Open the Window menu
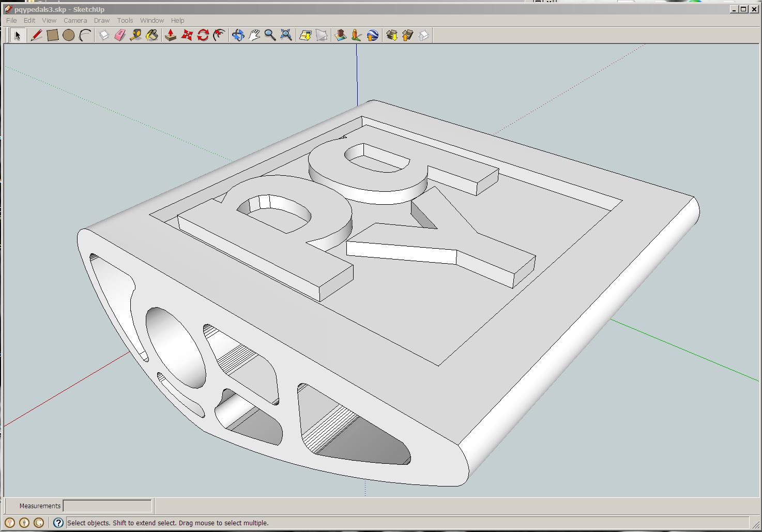The width and height of the screenshot is (762, 532). [x=152, y=21]
